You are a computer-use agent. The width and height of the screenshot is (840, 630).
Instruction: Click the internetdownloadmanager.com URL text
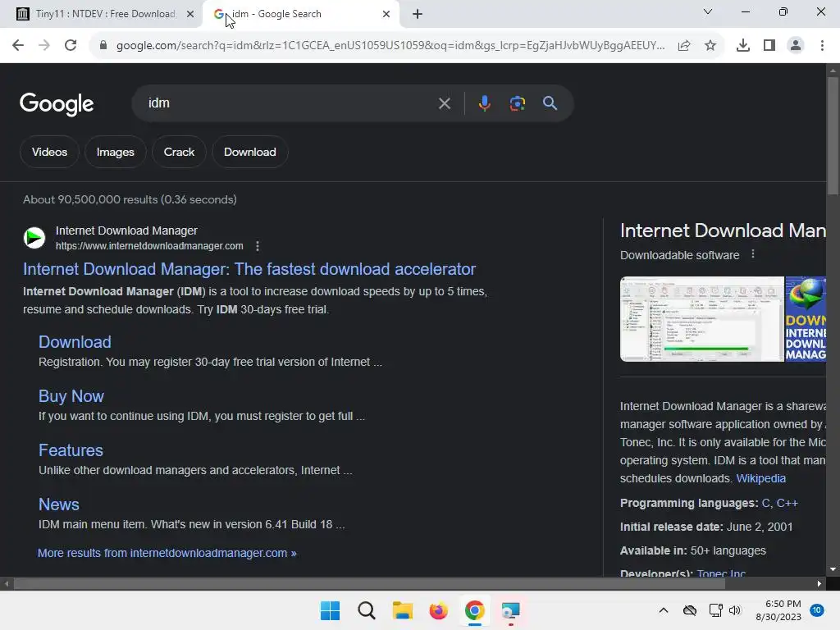(149, 246)
